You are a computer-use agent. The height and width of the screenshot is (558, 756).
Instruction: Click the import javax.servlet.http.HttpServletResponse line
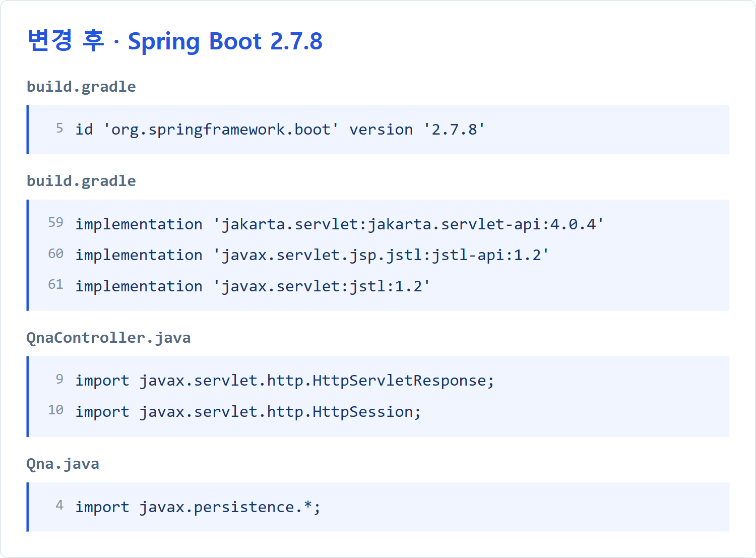coord(285,381)
